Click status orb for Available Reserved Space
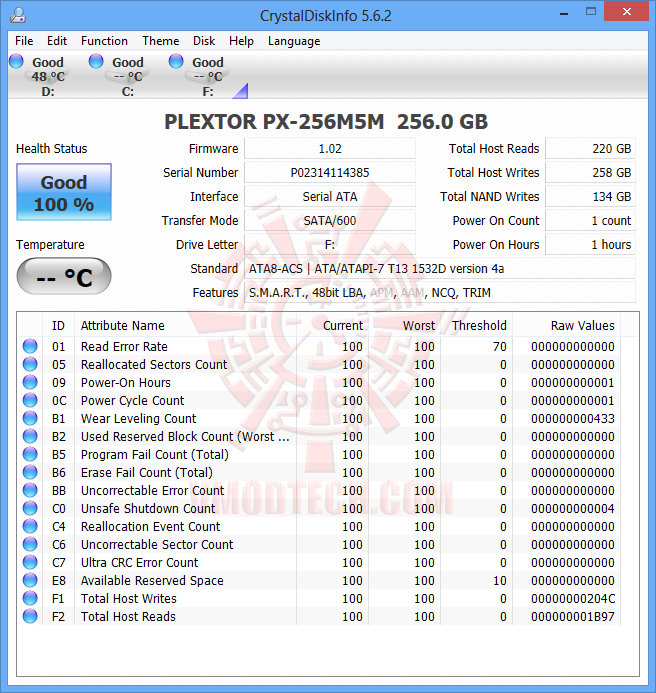The width and height of the screenshot is (656, 693). [x=30, y=580]
